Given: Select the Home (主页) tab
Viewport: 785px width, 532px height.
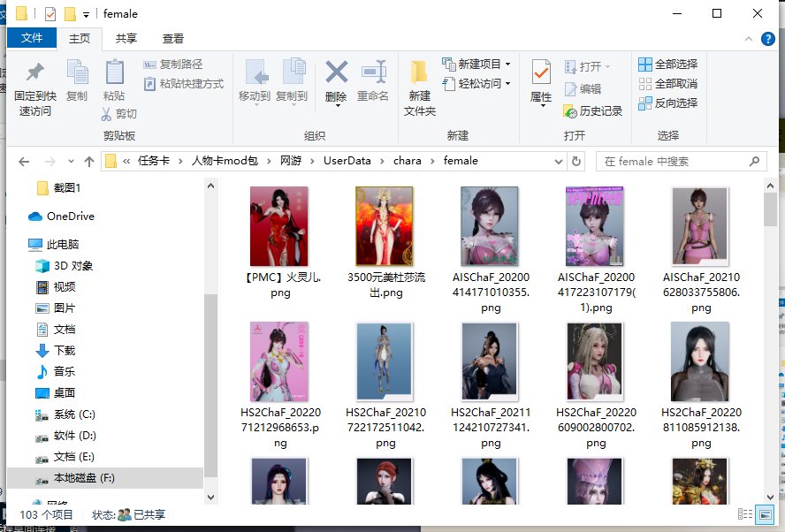Looking at the screenshot, I should pyautogui.click(x=80, y=39).
